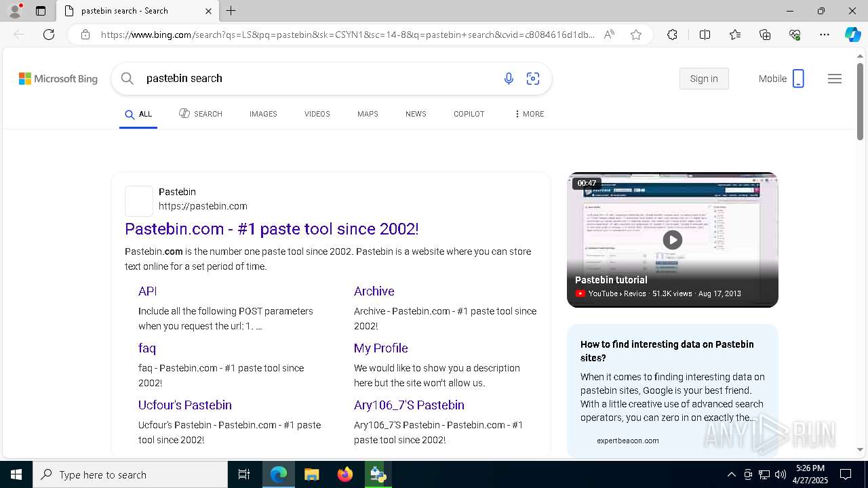Click the taskbar search box

tap(130, 474)
